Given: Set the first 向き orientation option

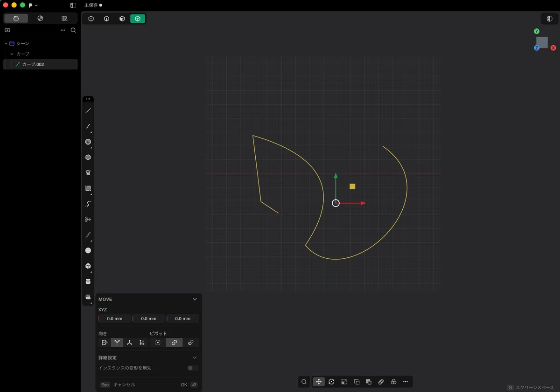Looking at the screenshot, I should coord(105,343).
